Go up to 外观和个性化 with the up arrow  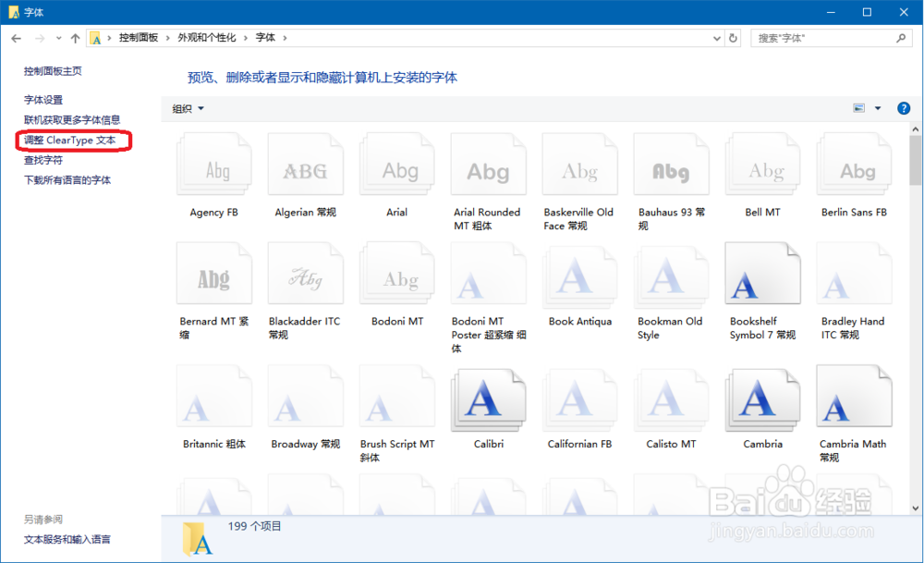coord(75,38)
